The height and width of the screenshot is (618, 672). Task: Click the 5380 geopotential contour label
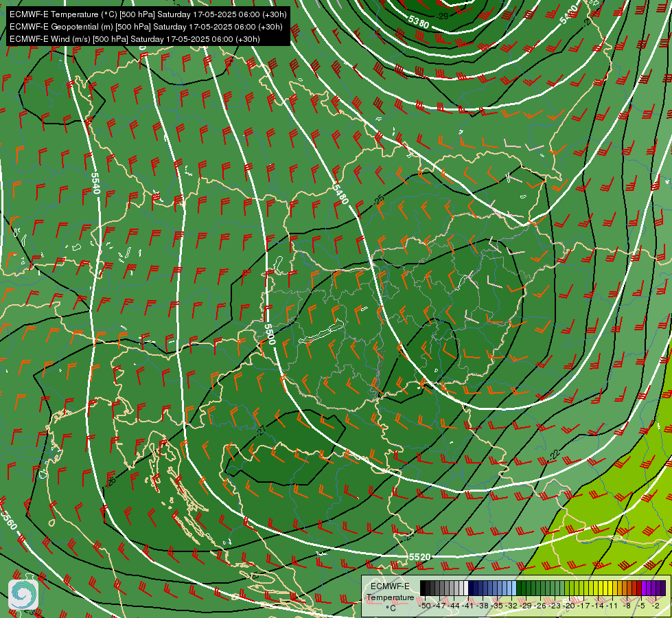pos(418,21)
